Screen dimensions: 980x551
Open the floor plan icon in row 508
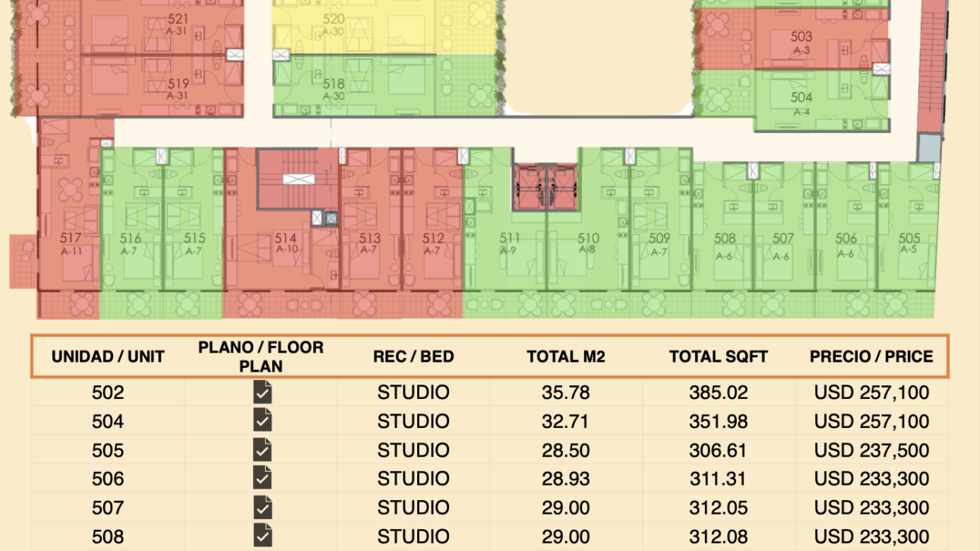pos(262,537)
